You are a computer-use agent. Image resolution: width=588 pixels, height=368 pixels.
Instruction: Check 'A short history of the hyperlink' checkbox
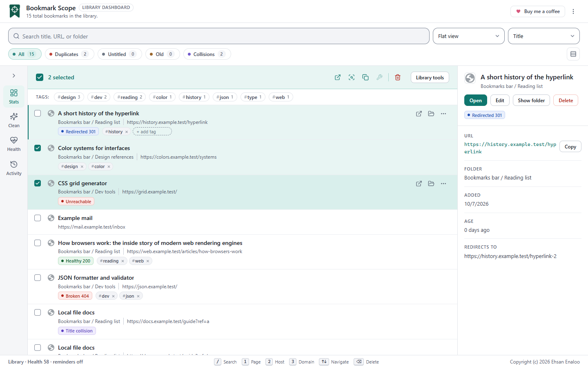tap(38, 113)
